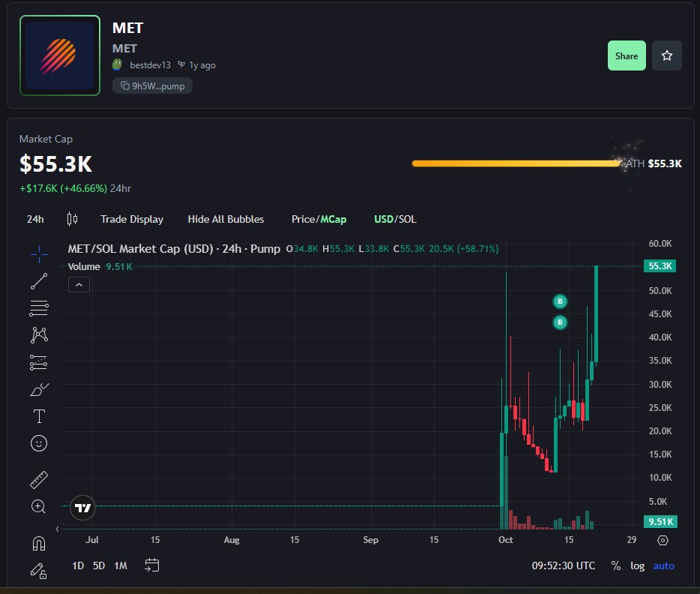This screenshot has height=594, width=700.
Task: Select the crosshair cursor tool
Action: pyautogui.click(x=39, y=254)
